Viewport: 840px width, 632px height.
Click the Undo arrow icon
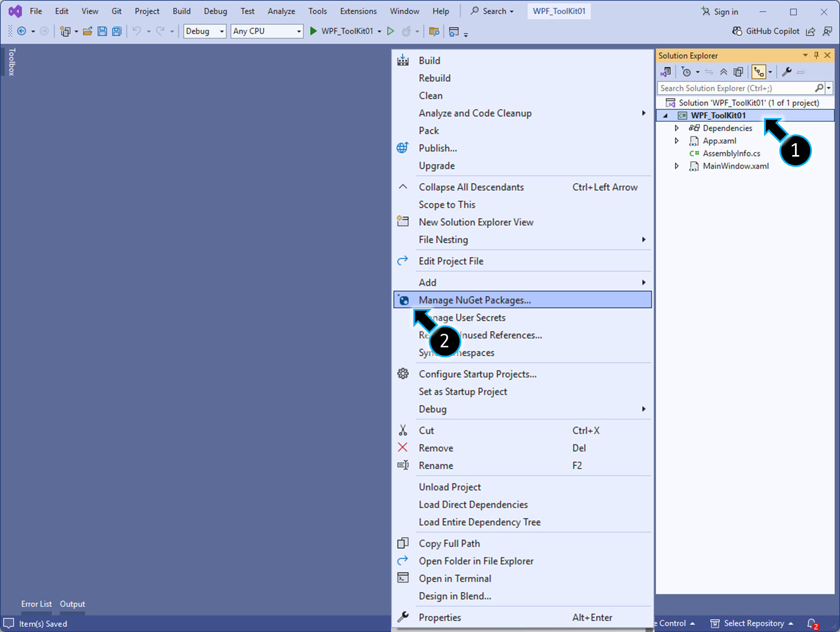click(137, 31)
